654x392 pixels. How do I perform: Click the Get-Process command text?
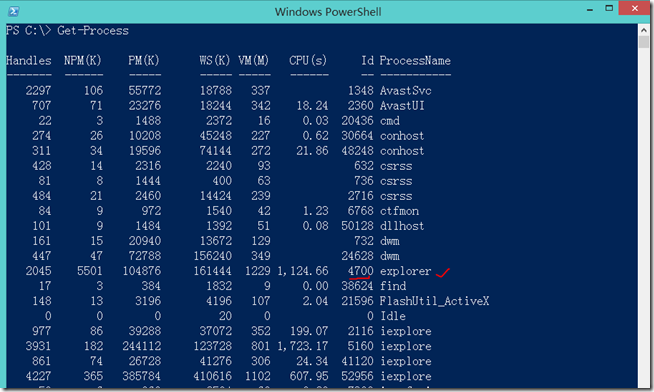pyautogui.click(x=93, y=30)
